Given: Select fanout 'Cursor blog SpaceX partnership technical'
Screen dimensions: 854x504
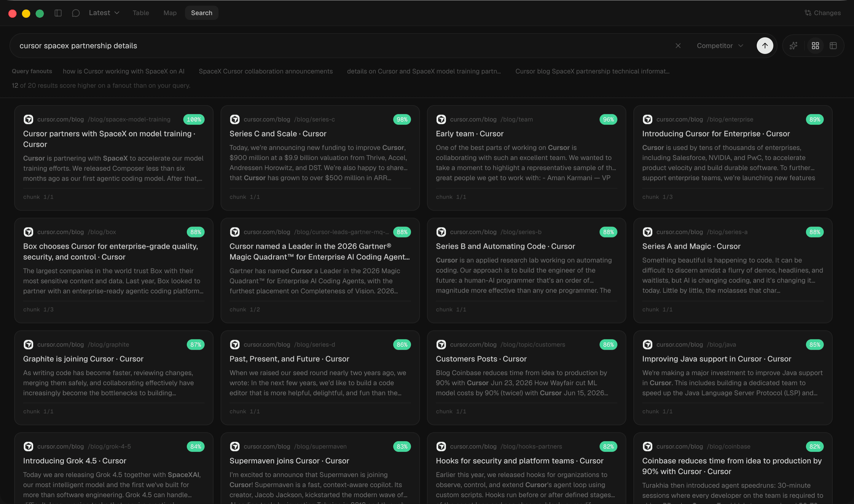Looking at the screenshot, I should [x=592, y=71].
